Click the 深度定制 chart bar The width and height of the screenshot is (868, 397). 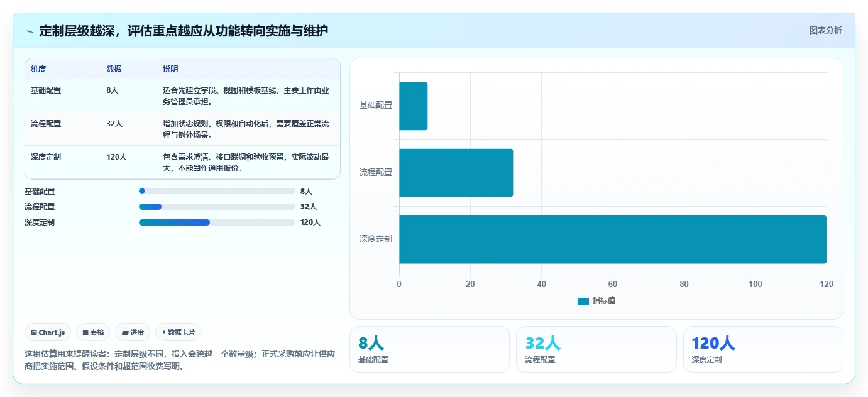[613, 239]
